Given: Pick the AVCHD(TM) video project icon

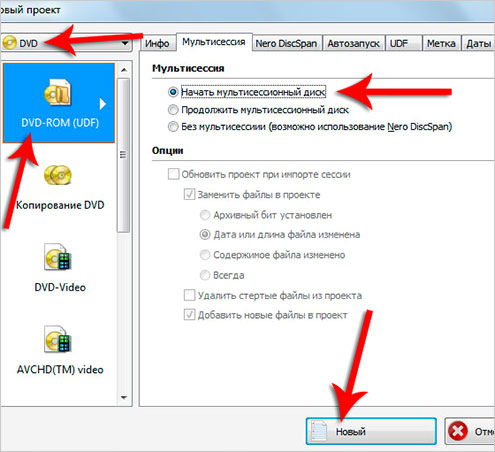Looking at the screenshot, I should [x=58, y=339].
